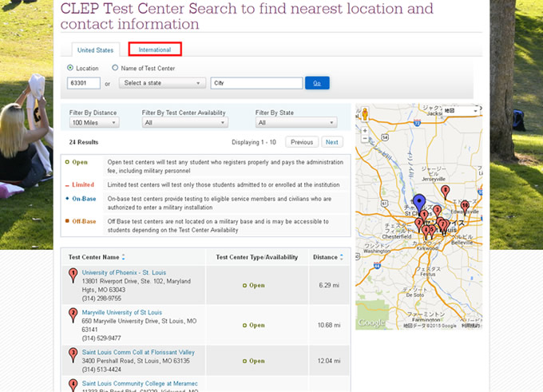Click Open status in Maryville University row
Screen dimensions: 543x392
253,325
